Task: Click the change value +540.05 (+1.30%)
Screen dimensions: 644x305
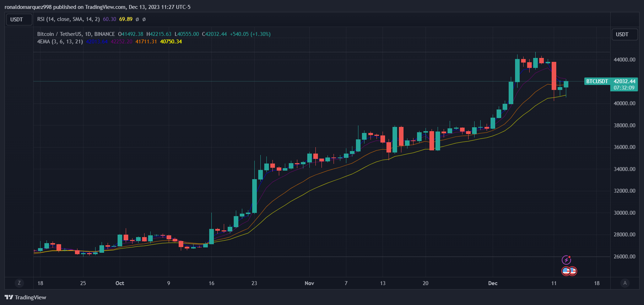Action: click(250, 34)
